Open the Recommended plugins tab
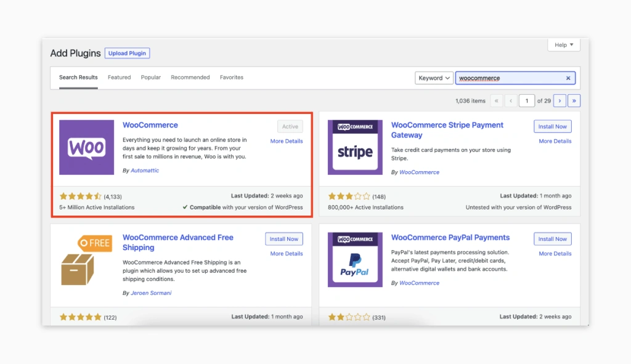 (x=190, y=77)
